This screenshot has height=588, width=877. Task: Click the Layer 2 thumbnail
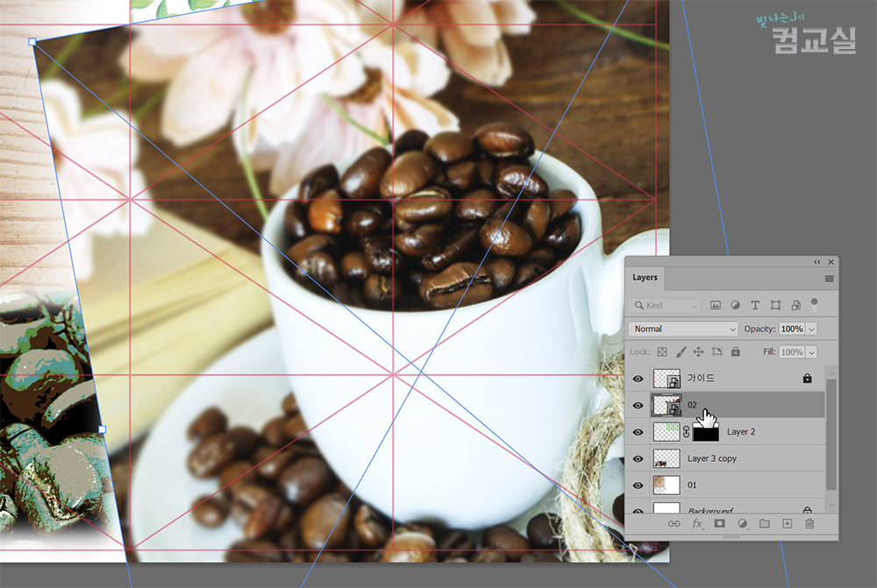point(667,432)
